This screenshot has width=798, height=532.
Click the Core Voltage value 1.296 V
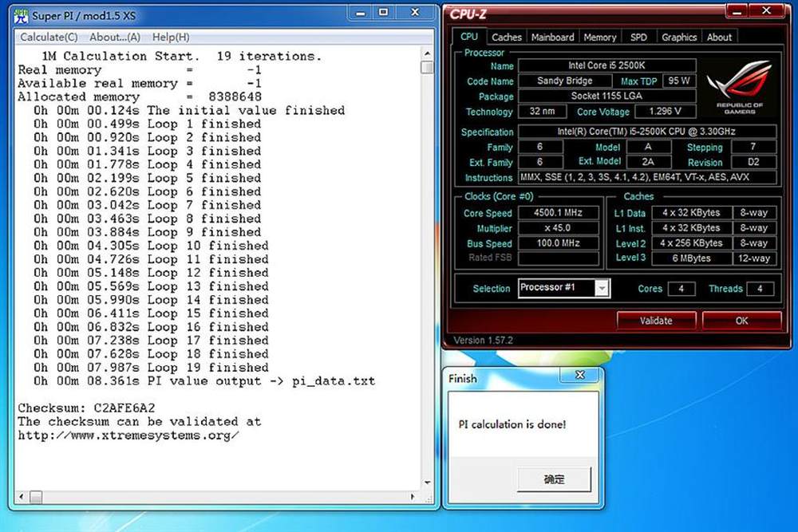pyautogui.click(x=666, y=112)
